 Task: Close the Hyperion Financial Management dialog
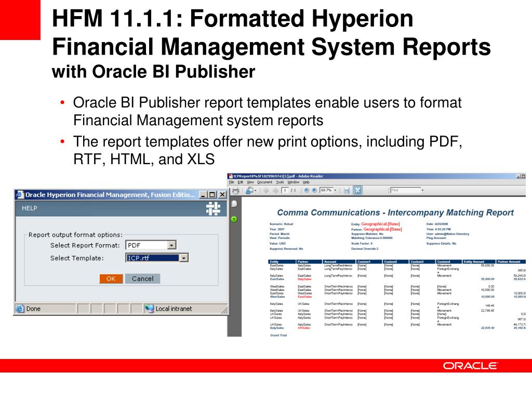[x=222, y=194]
